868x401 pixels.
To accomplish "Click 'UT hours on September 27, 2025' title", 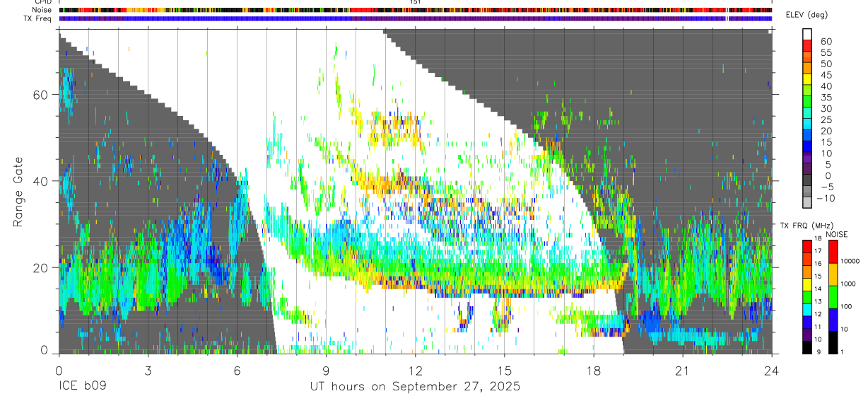I will [x=415, y=387].
